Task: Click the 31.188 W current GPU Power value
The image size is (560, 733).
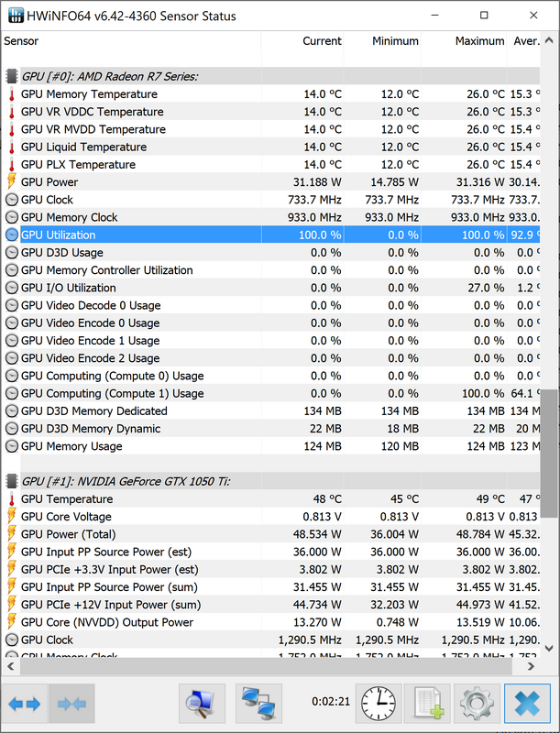Action: [317, 182]
